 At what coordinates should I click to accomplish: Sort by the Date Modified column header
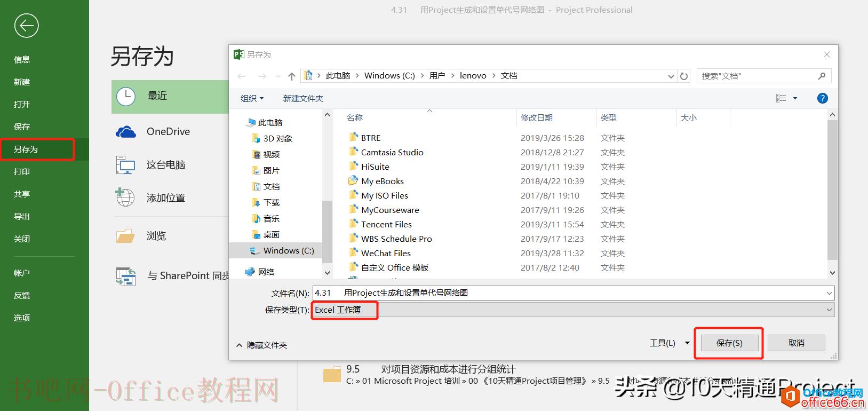537,117
